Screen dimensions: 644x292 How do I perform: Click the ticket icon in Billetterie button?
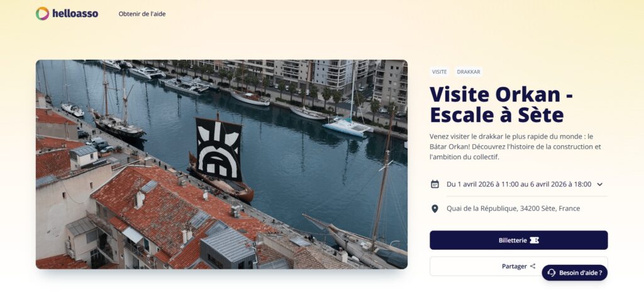pyautogui.click(x=534, y=240)
